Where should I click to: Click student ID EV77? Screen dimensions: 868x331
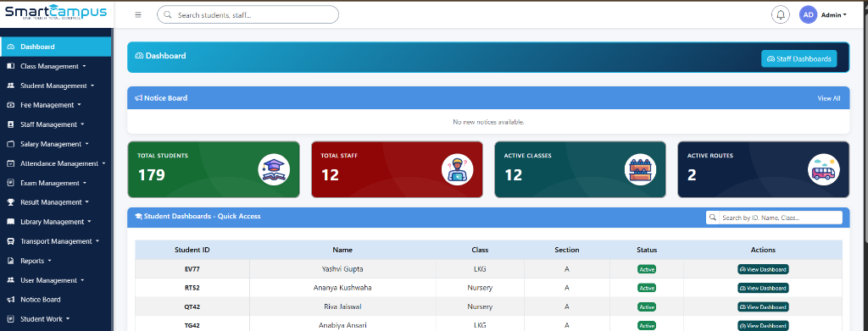click(x=192, y=269)
